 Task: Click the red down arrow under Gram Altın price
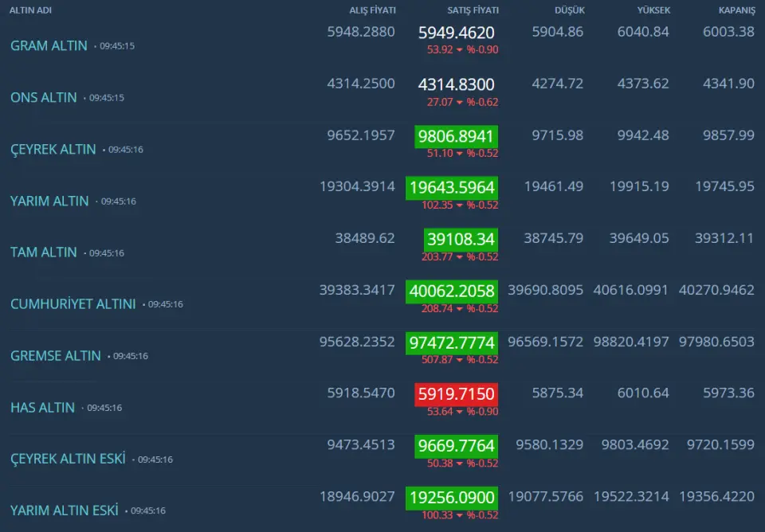coord(460,50)
